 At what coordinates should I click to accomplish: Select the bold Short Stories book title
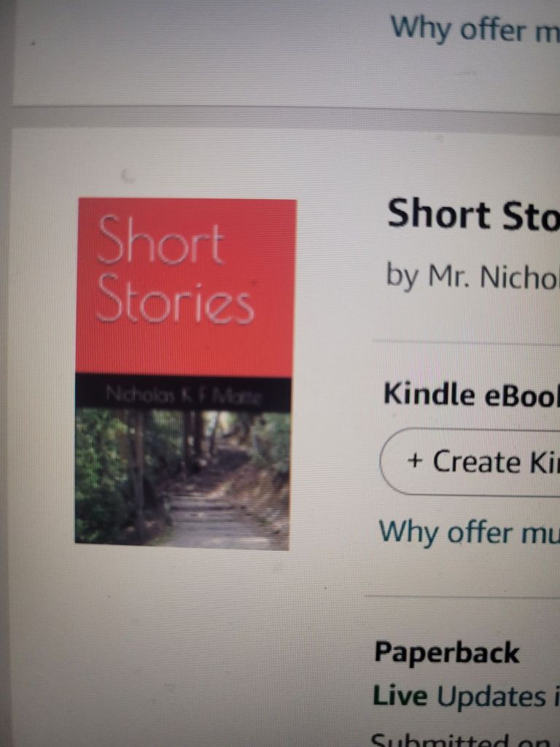click(473, 214)
